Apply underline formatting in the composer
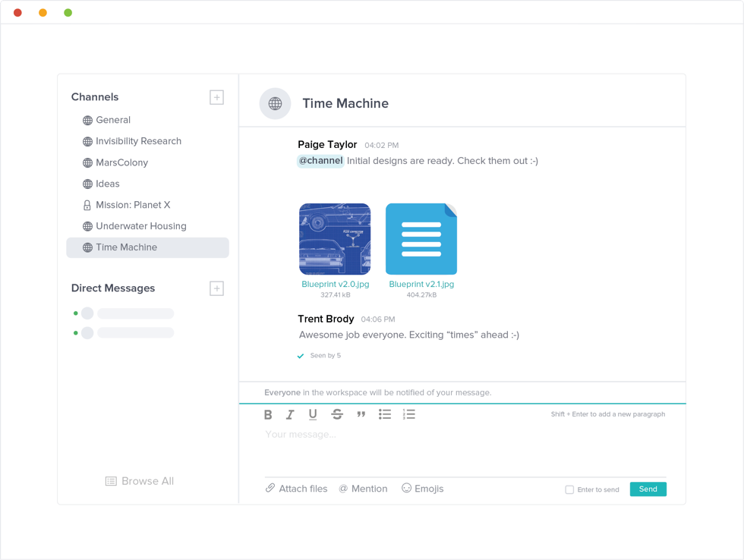 (x=311, y=414)
